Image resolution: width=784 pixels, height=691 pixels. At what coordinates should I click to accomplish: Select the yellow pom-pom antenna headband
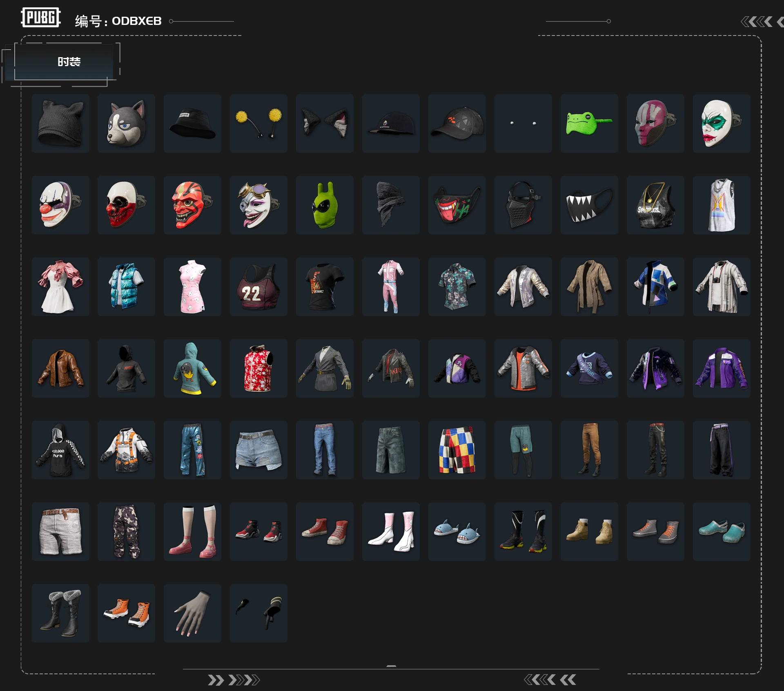coord(258,123)
